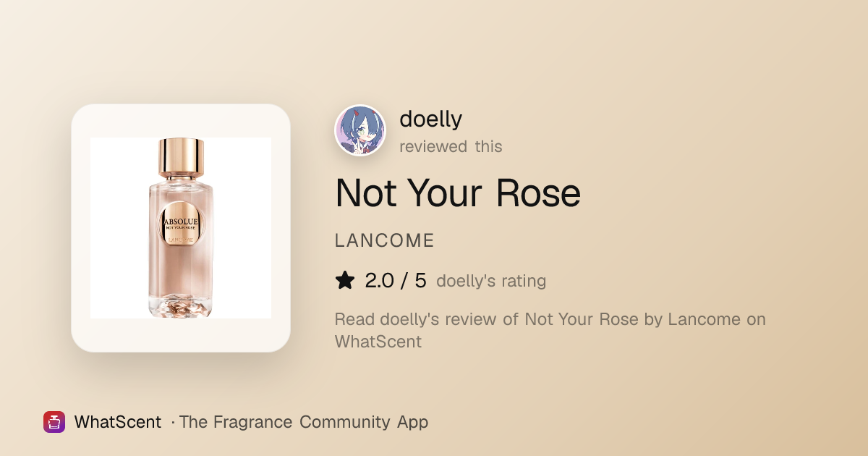Click the 'WhatScent' word ending the description
Image resolution: width=868 pixels, height=456 pixels.
(x=378, y=342)
